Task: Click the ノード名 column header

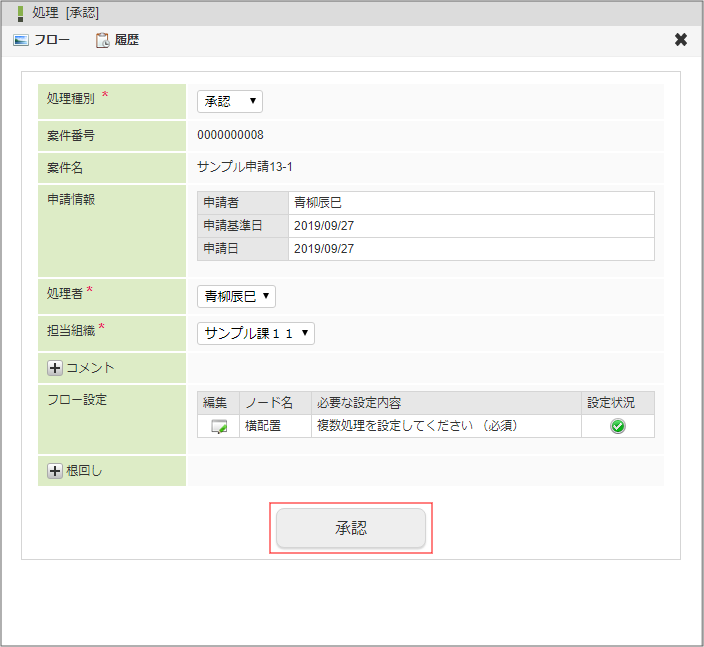Action: [275, 403]
